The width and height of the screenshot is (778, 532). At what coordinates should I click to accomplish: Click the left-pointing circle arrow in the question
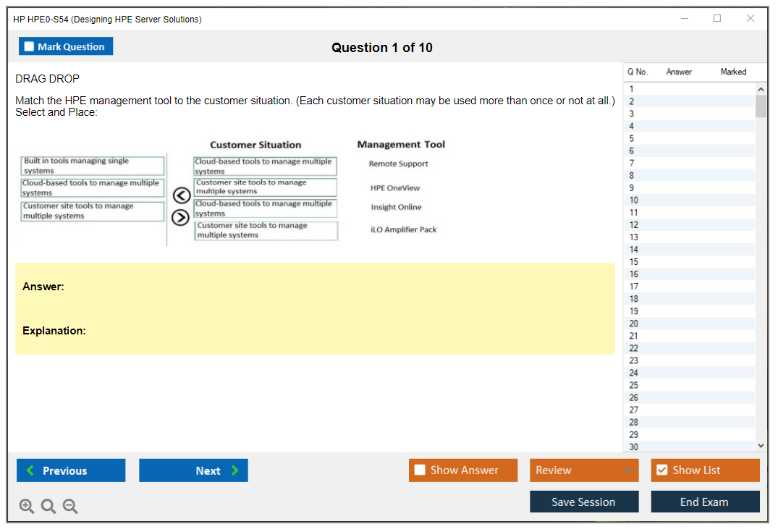(x=180, y=195)
